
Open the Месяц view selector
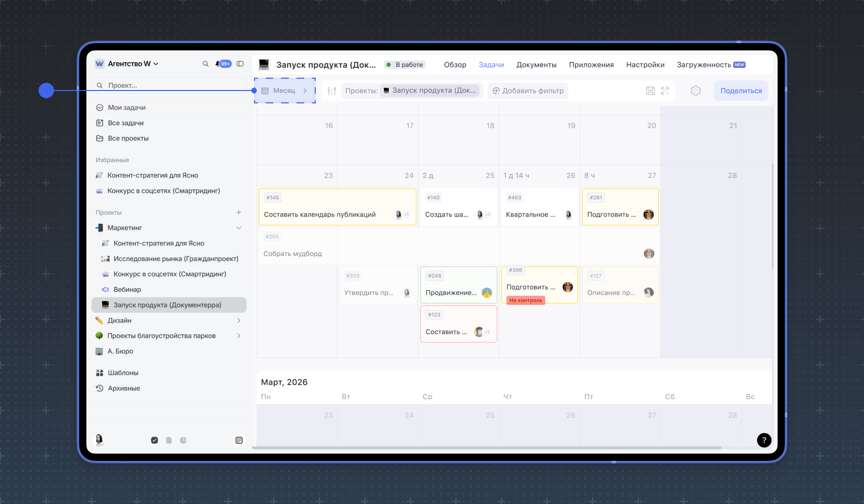[284, 91]
